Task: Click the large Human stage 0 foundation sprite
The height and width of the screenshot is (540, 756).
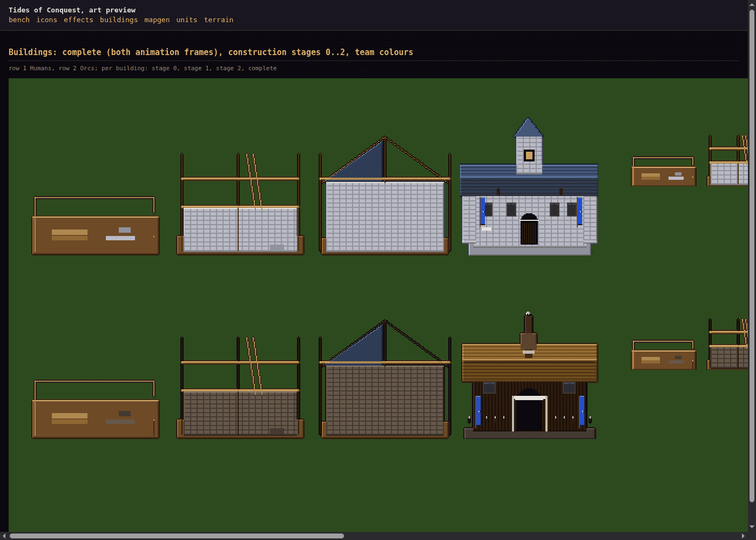Action: pyautogui.click(x=96, y=226)
